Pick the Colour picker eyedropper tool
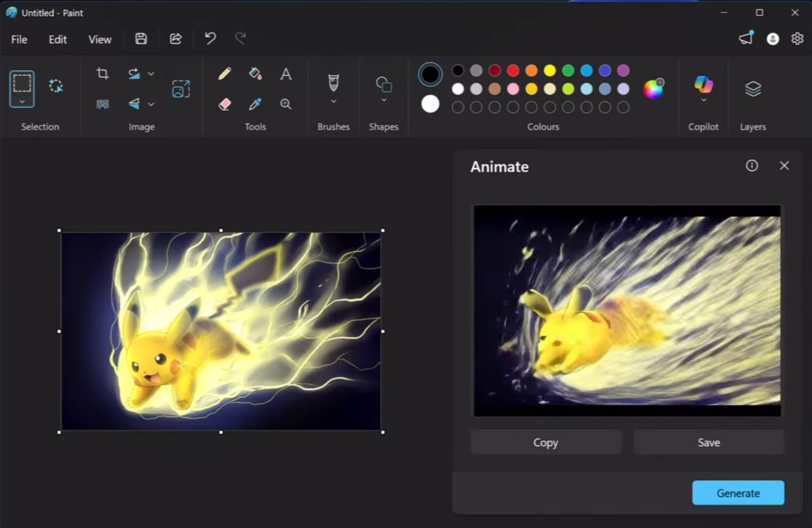Screen dimensions: 812x528 [x=255, y=104]
